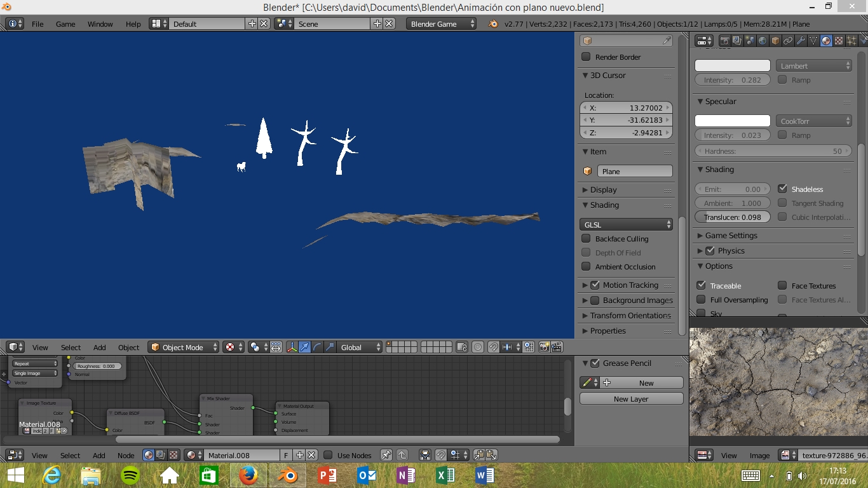This screenshot has width=868, height=488.
Task: Open the Node menu in node editor
Action: pyautogui.click(x=126, y=455)
